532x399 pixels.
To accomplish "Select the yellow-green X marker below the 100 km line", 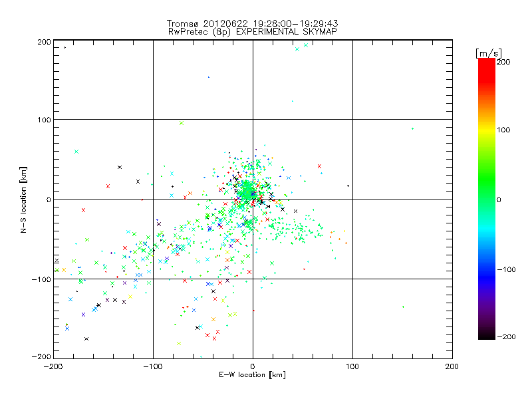I will [x=181, y=123].
